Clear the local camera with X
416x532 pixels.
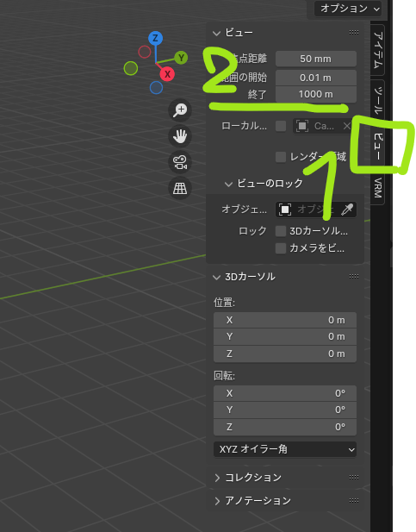tap(346, 126)
